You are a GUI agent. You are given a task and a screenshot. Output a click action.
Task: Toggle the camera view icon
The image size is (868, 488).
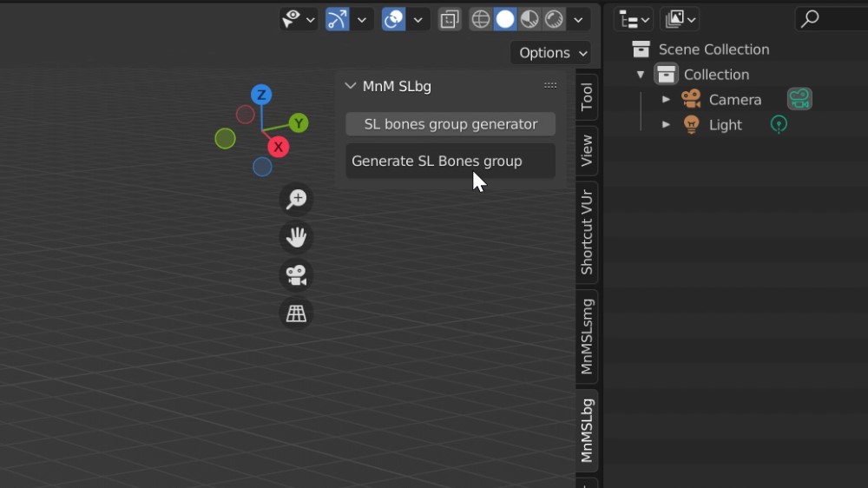click(x=296, y=275)
